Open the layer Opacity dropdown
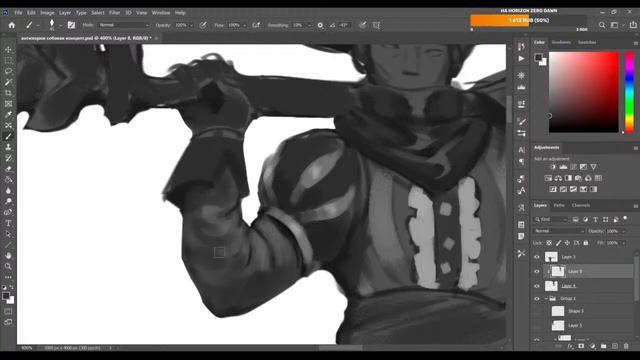Screen dimensions: 640x360 click(623, 231)
